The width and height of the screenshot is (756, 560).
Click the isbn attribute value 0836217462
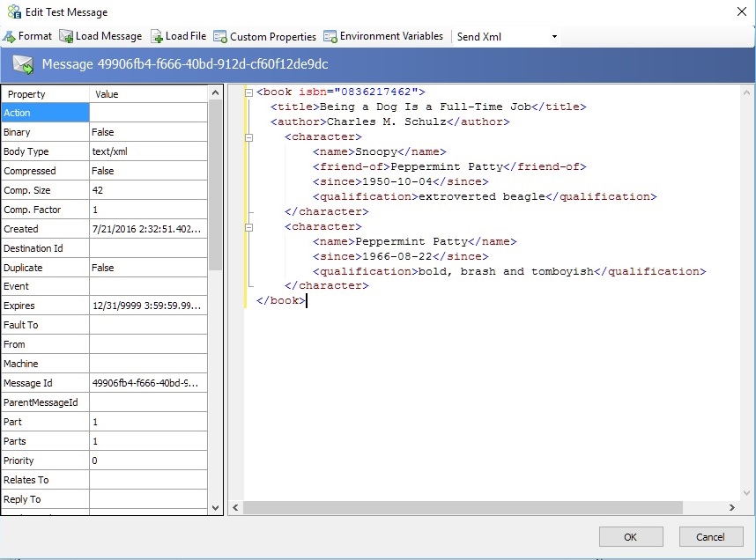tap(376, 92)
